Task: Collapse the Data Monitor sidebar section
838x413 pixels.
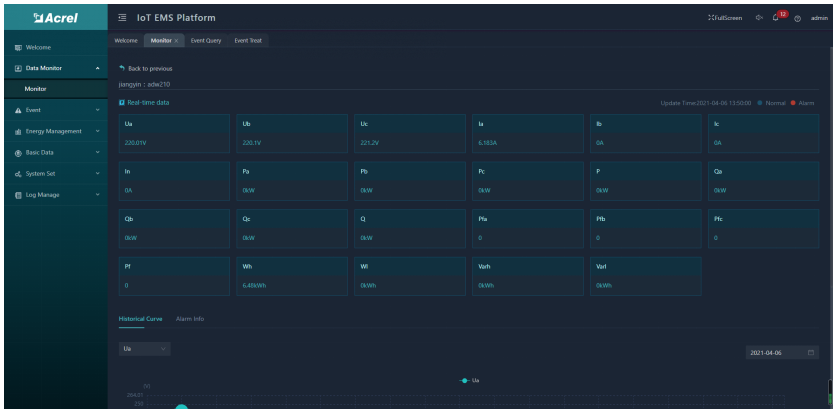Action: tap(97, 68)
